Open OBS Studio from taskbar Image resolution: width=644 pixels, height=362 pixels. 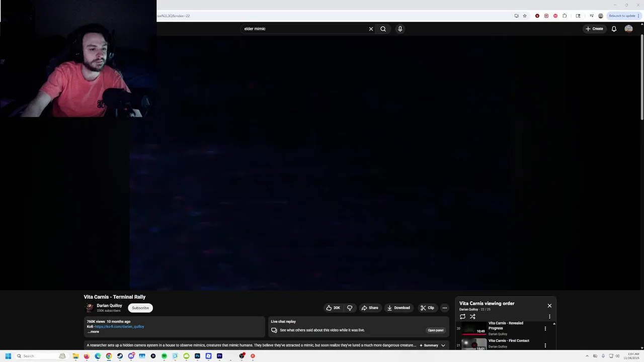click(x=242, y=356)
